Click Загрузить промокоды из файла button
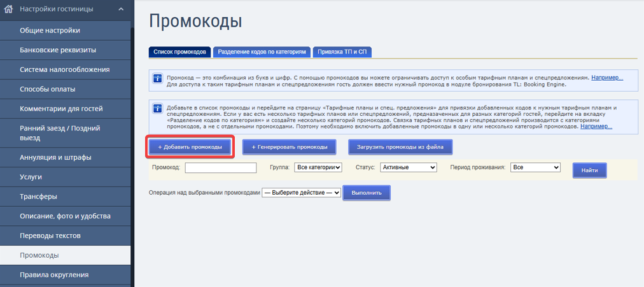 pos(400,147)
